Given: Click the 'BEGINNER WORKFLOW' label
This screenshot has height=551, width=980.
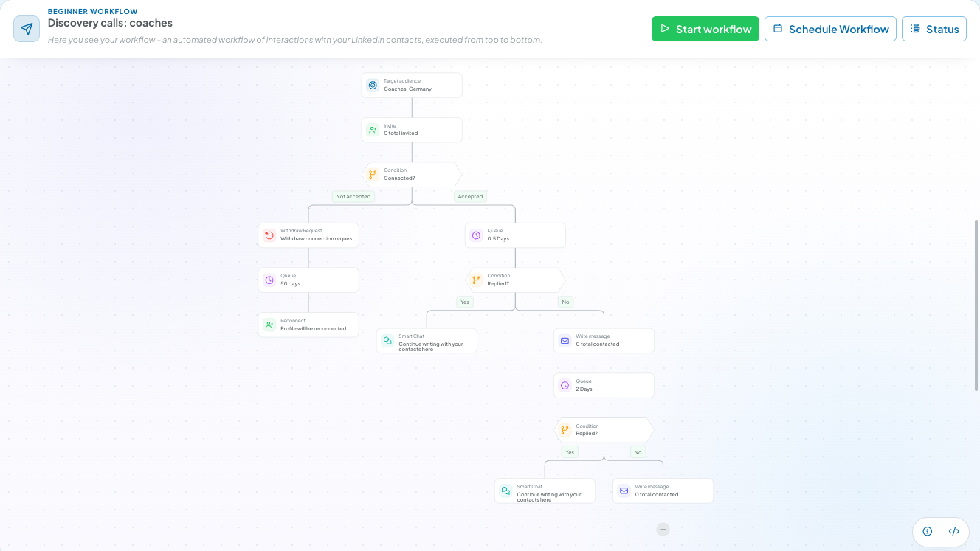Looking at the screenshot, I should point(92,11).
